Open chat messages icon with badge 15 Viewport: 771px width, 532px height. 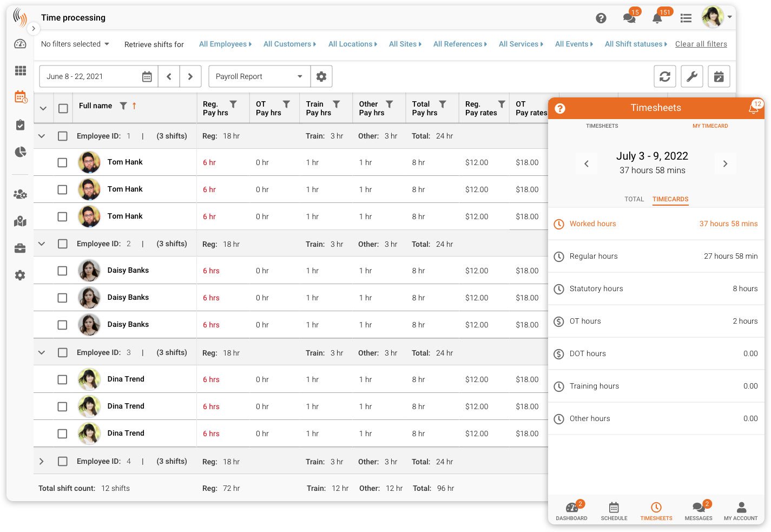click(629, 18)
